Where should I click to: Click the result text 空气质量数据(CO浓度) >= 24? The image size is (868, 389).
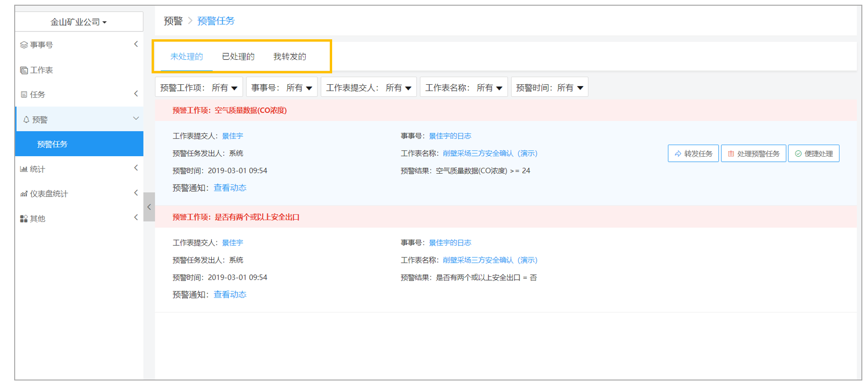(x=483, y=171)
